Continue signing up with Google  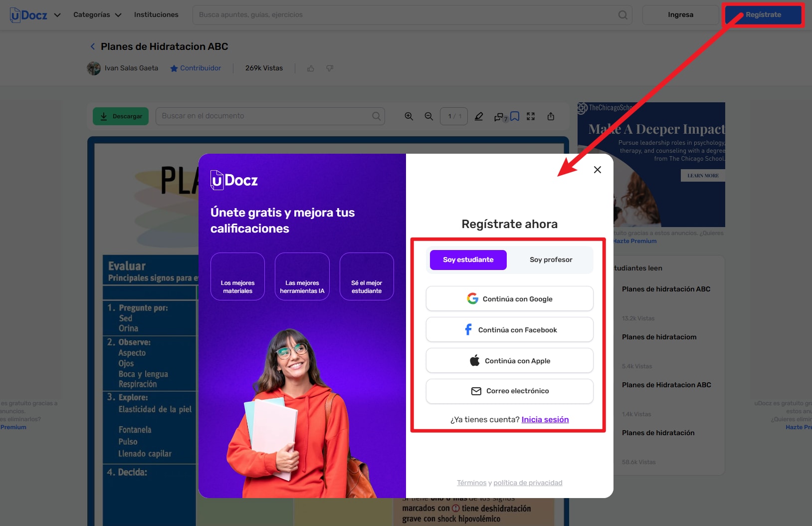tap(509, 299)
